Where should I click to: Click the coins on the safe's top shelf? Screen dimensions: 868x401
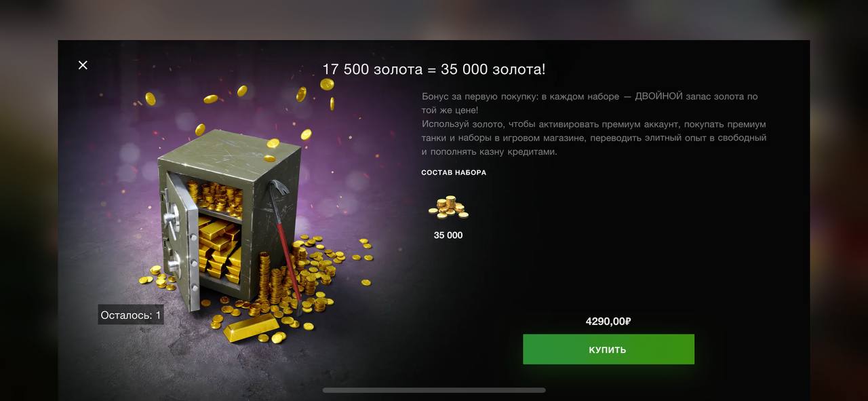pyautogui.click(x=215, y=196)
